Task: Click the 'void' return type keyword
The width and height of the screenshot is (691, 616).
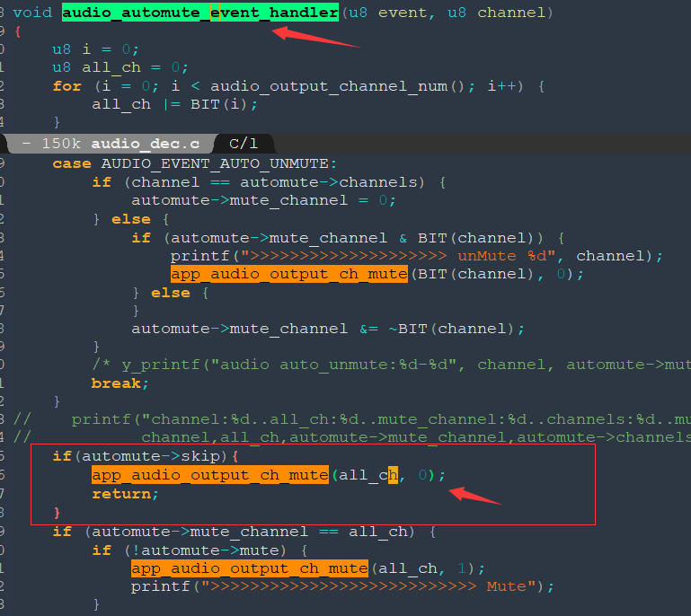Action: tap(32, 13)
